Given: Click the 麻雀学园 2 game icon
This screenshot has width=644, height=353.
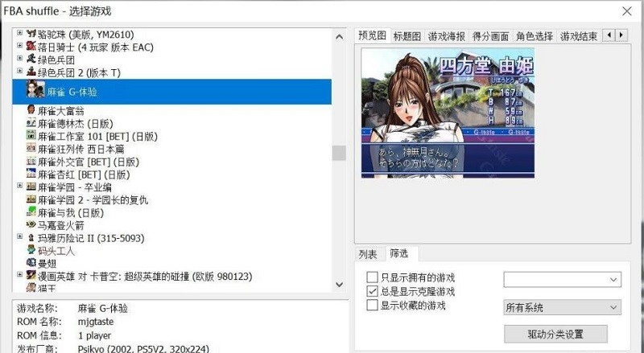Looking at the screenshot, I should [31, 199].
